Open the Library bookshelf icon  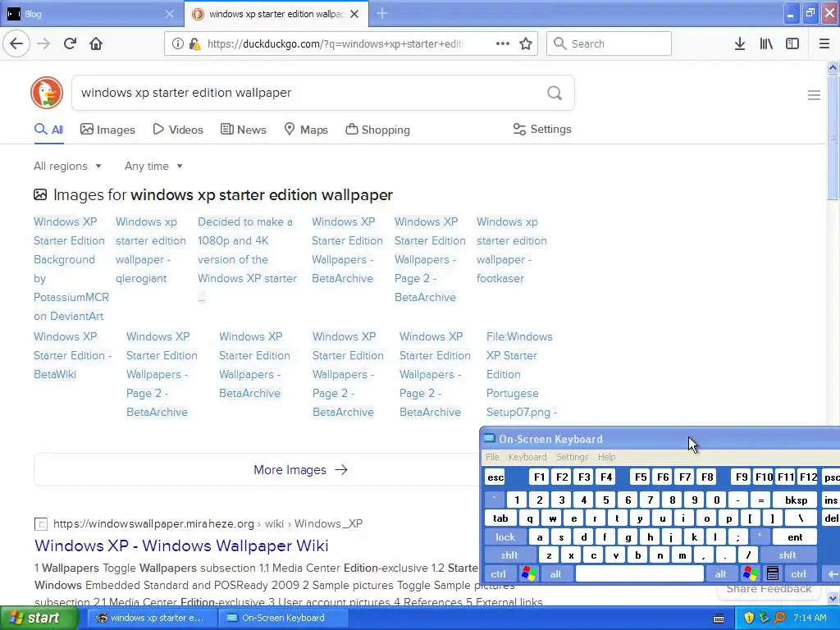pyautogui.click(x=766, y=44)
